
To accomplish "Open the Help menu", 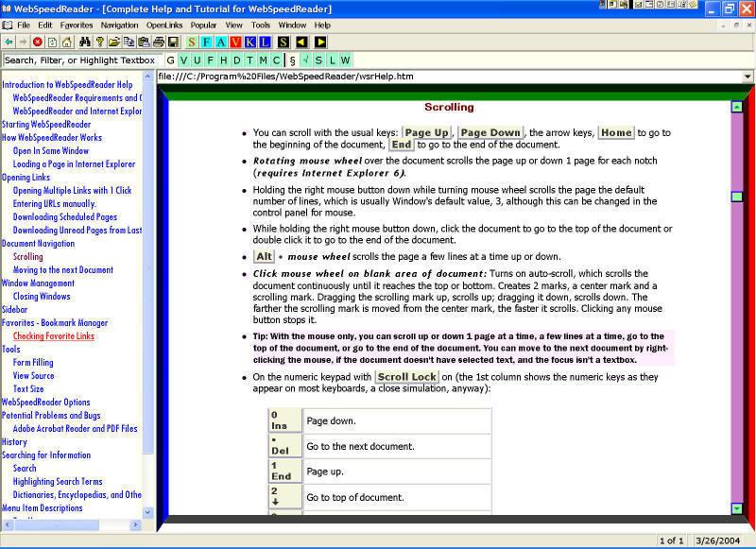I will pyautogui.click(x=322, y=26).
